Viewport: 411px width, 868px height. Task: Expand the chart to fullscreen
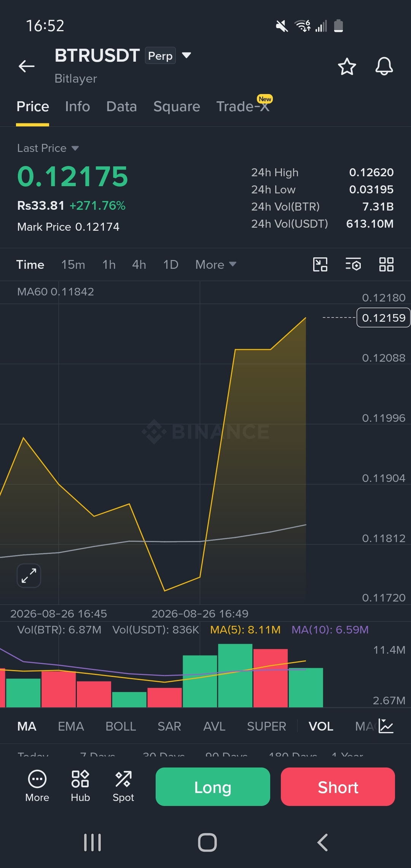point(29,576)
